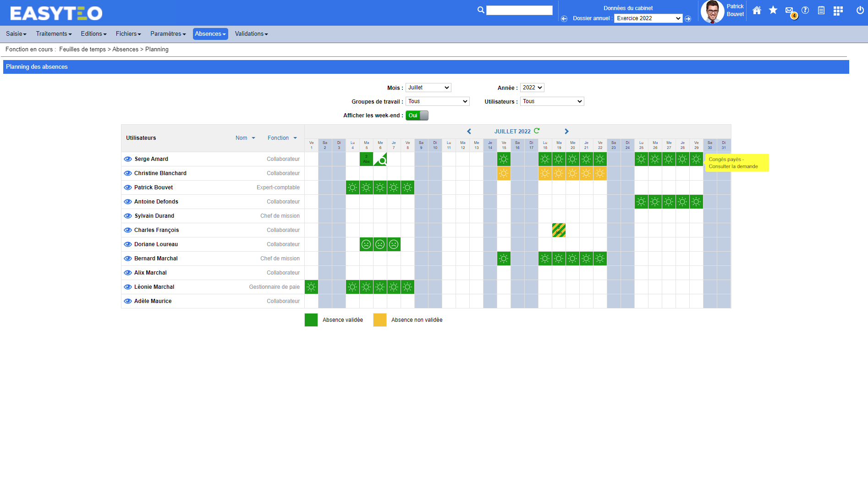The width and height of the screenshot is (868, 490).
Task: Open the Exercice 2022 dossier dropdown
Action: (x=648, y=18)
